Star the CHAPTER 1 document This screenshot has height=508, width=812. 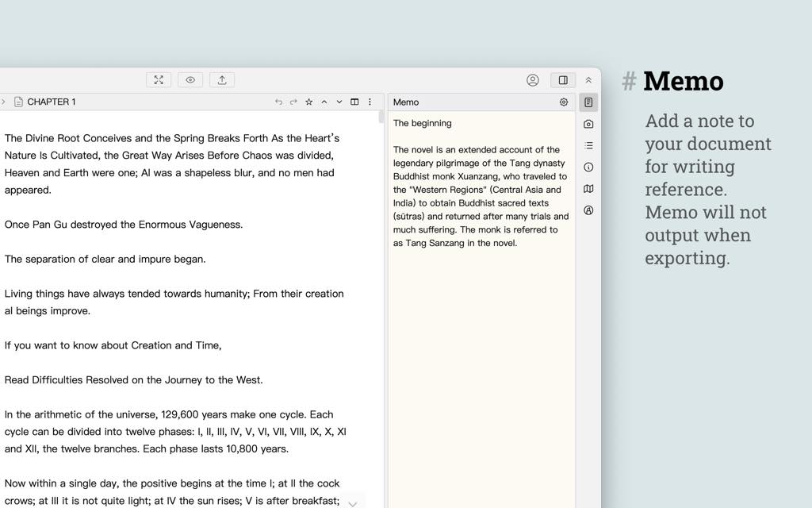pyautogui.click(x=308, y=102)
